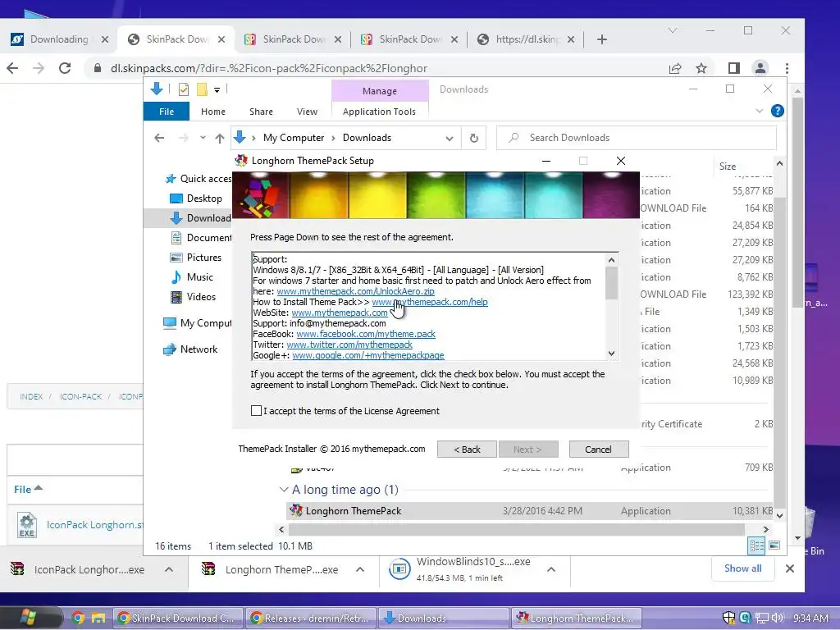Select the Manage contextual tab
Viewport: 840px width, 630px height.
coord(380,91)
